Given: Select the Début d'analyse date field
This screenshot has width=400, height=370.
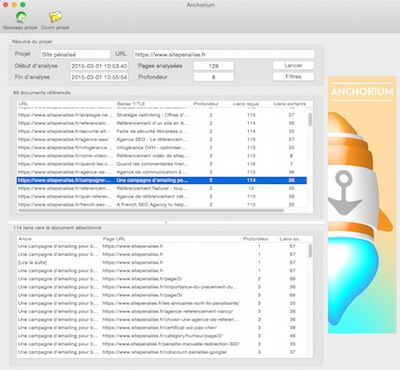Looking at the screenshot, I should [99, 66].
